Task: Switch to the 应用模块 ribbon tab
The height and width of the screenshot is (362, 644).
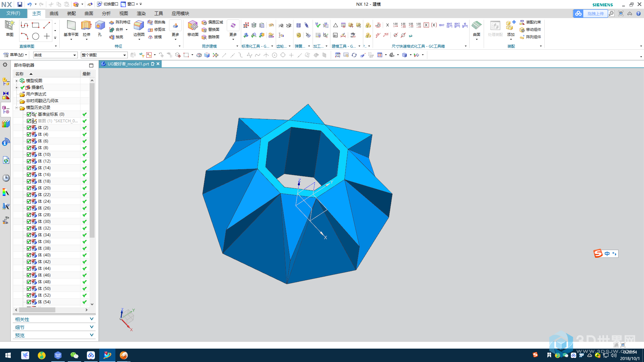Action: pos(180,13)
